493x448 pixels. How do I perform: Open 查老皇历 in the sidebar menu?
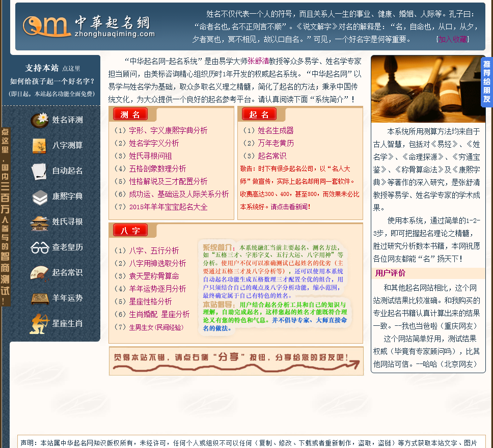tap(67, 247)
